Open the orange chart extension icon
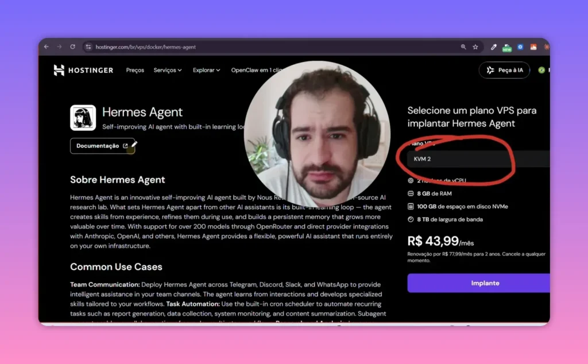Viewport: 588px width, 364px height. (533, 47)
